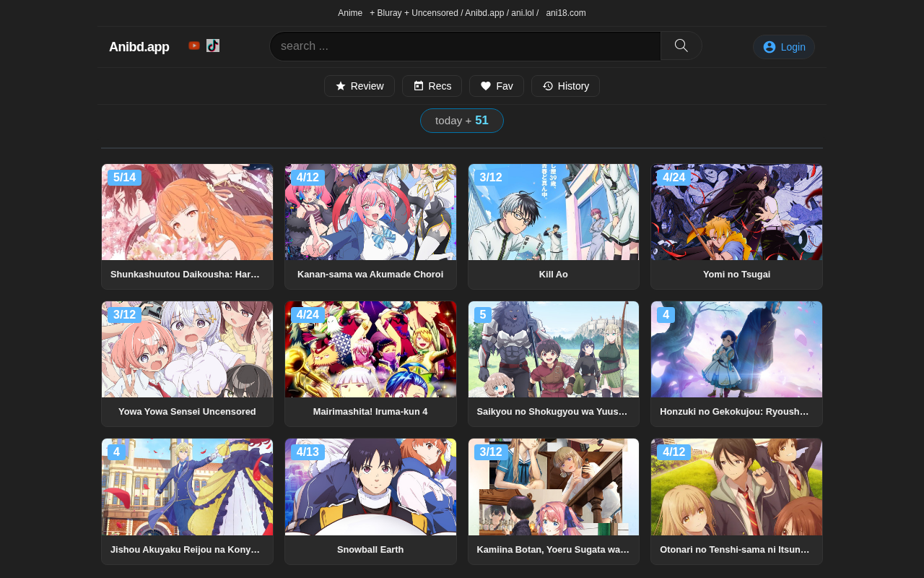This screenshot has height=578, width=924.
Task: Open the YouTube channel icon
Action: [194, 46]
